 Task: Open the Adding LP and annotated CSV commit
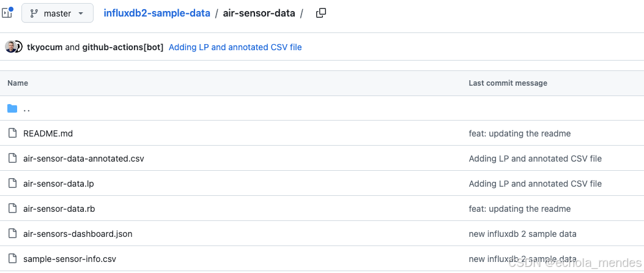coord(235,47)
